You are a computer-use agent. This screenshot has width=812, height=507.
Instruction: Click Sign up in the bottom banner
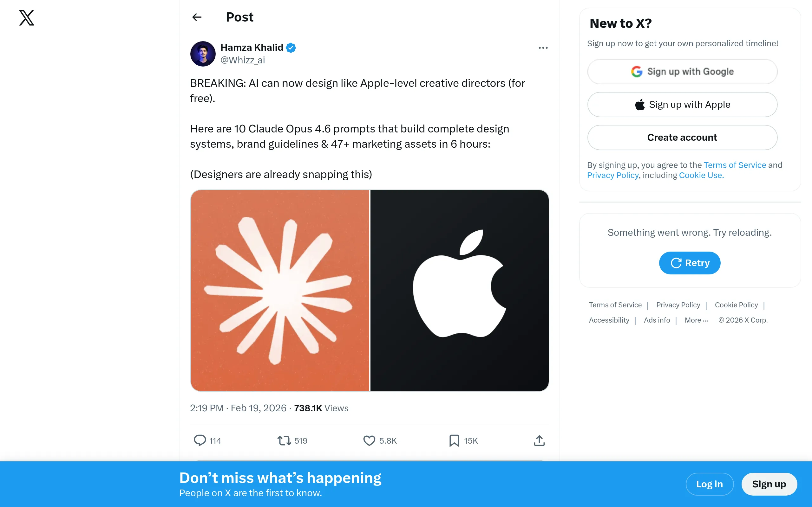point(769,484)
